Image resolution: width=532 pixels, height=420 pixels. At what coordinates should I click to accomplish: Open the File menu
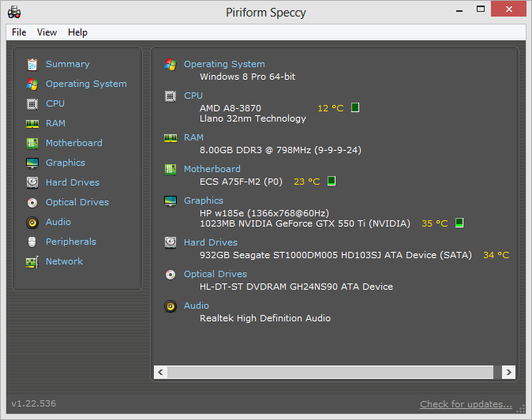click(x=19, y=32)
